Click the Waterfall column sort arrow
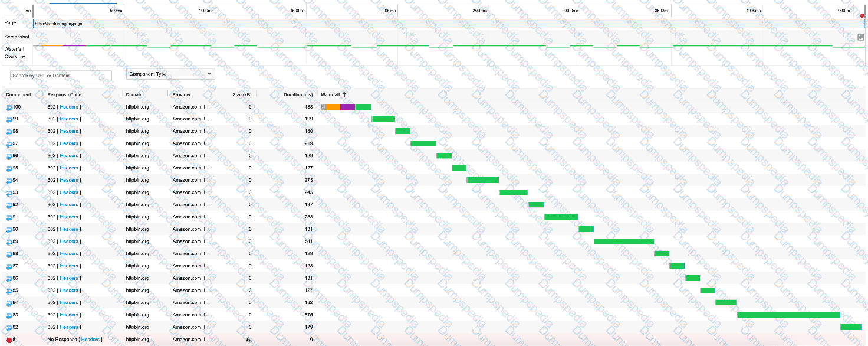Image resolution: width=868 pixels, height=346 pixels. (x=344, y=94)
